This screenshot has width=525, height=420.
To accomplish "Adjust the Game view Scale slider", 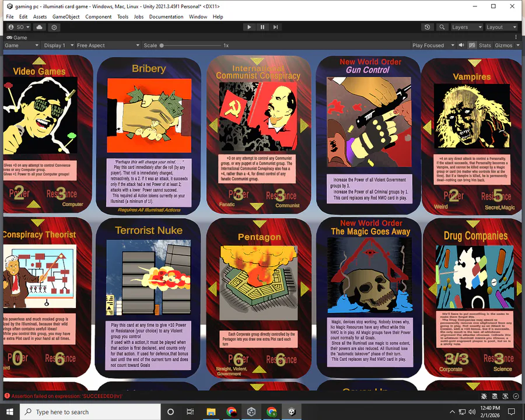I will click(191, 45).
